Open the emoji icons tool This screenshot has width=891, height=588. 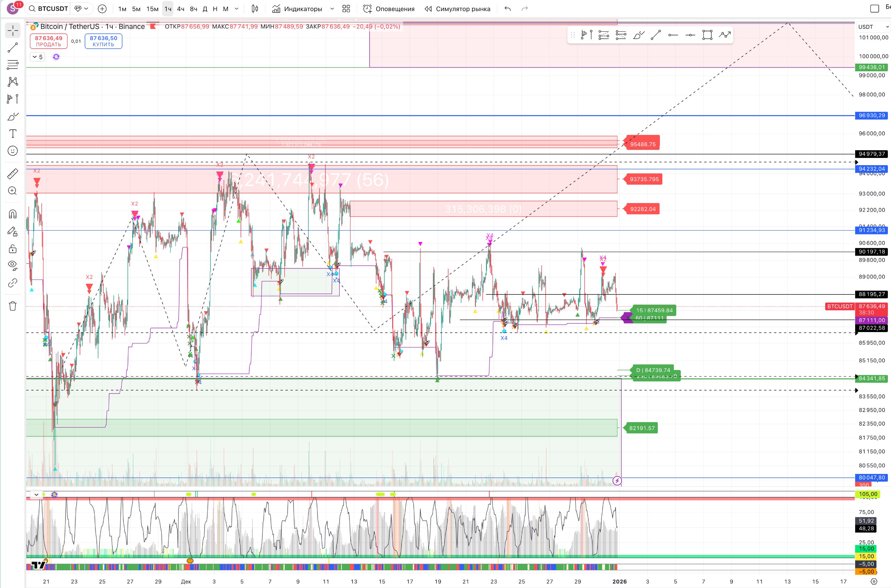coord(13,151)
